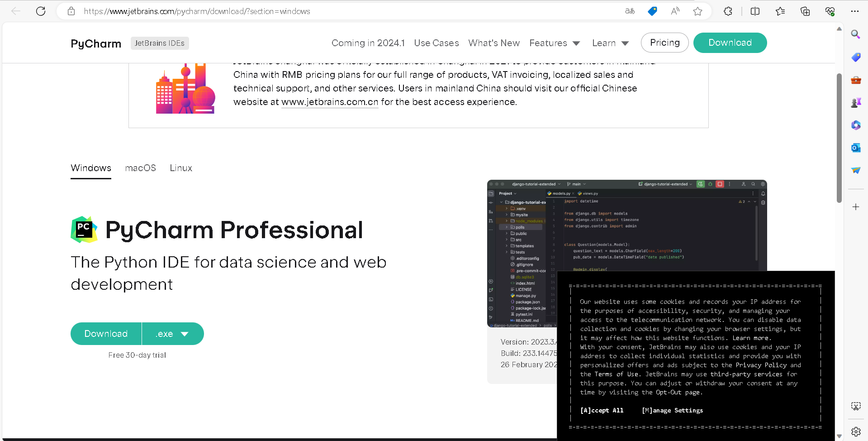Viewport: 868px width, 441px height.
Task: Click the 'Version: 2023.3' text
Action: (529, 342)
